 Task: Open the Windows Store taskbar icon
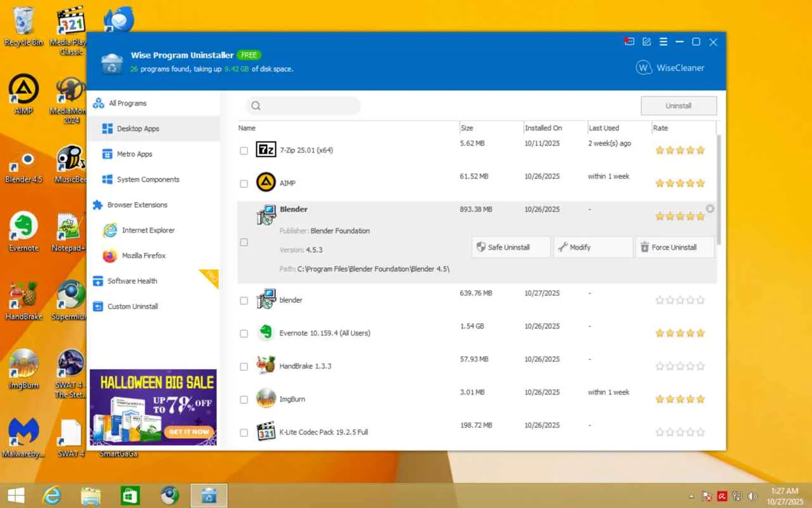[x=130, y=495]
